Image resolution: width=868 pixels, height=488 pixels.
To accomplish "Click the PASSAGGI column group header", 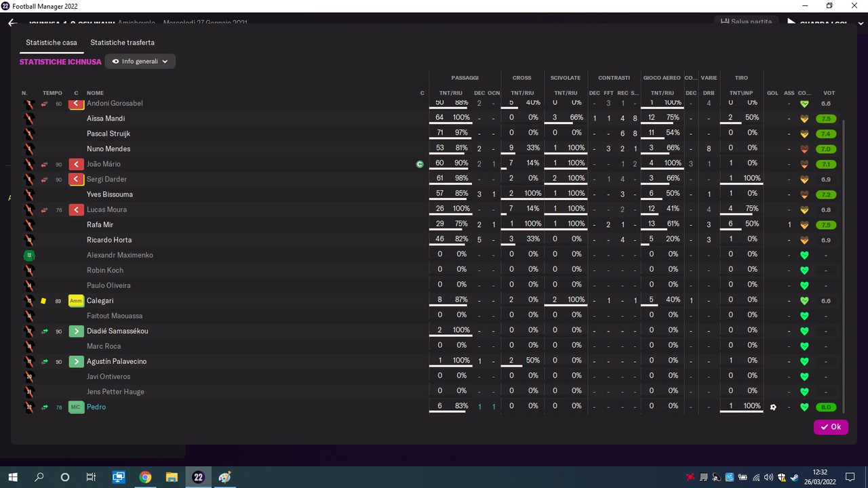I will [465, 78].
